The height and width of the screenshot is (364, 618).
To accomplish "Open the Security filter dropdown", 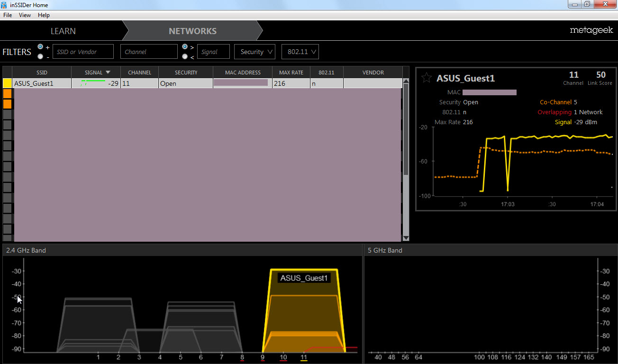I will click(254, 52).
